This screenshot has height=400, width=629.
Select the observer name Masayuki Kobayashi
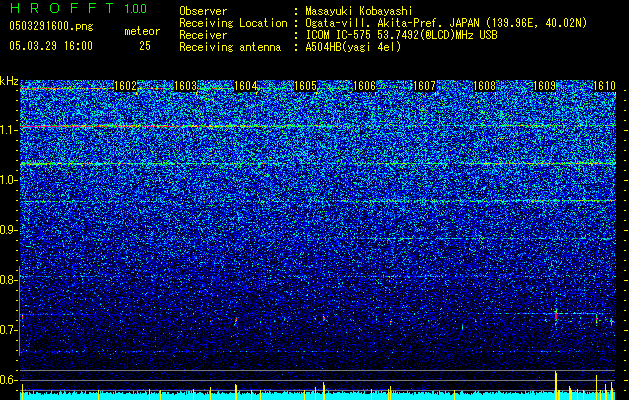coord(359,11)
